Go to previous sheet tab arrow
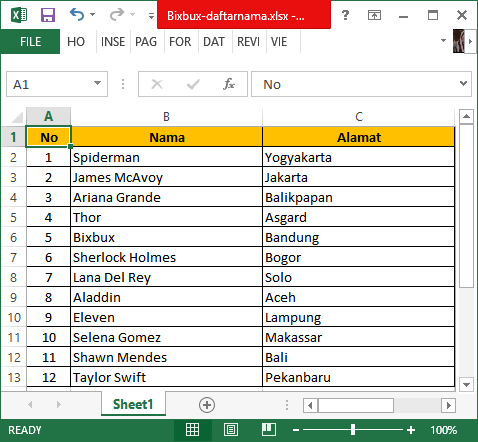Viewport: 478px width, 442px height. pyautogui.click(x=30, y=404)
